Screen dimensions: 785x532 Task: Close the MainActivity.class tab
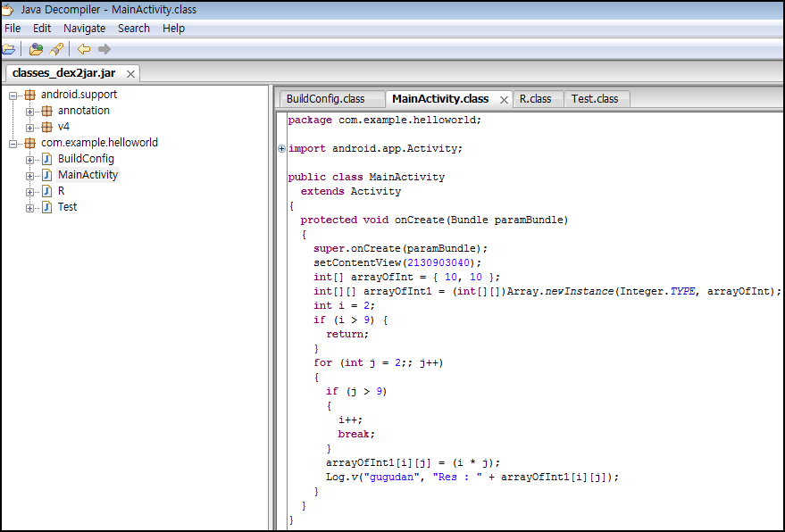click(505, 100)
